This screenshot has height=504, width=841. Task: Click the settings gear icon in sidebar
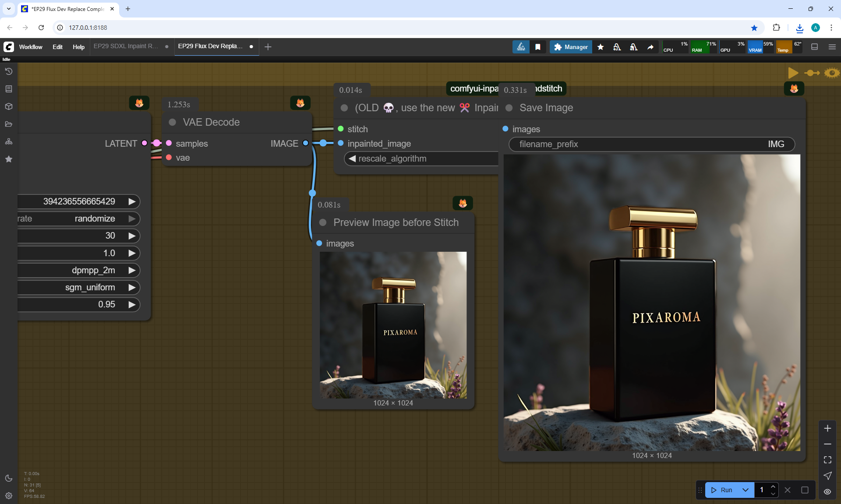(x=9, y=496)
